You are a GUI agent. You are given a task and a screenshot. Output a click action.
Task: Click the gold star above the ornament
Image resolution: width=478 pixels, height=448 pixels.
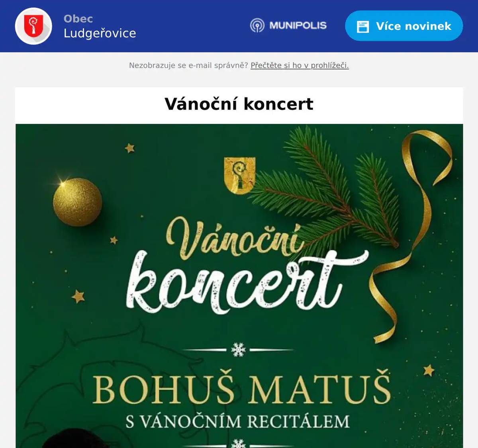(130, 148)
